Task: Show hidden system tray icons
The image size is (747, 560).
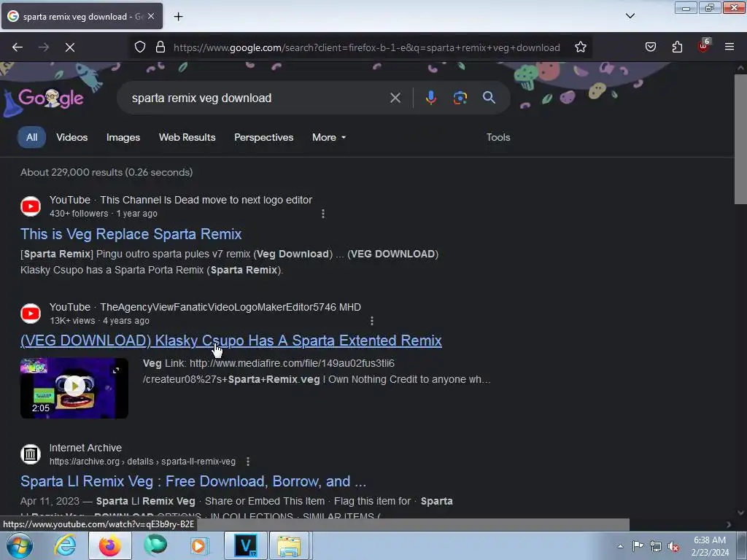Action: pos(620,546)
